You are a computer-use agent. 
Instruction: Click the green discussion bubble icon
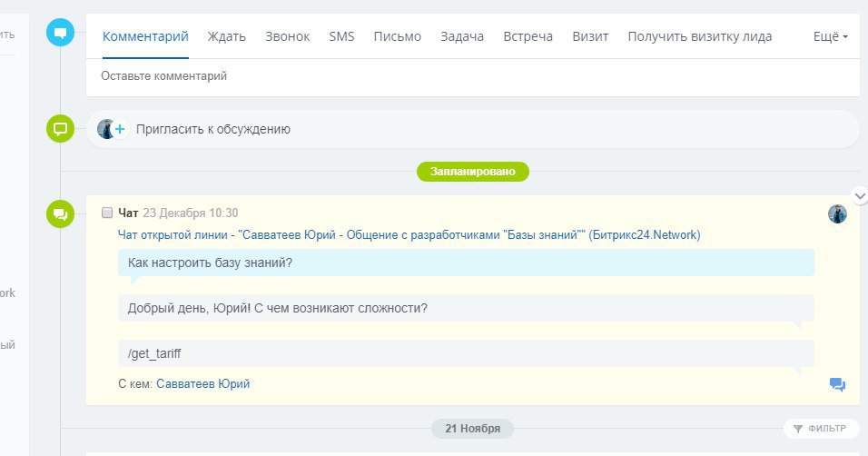coord(60,129)
